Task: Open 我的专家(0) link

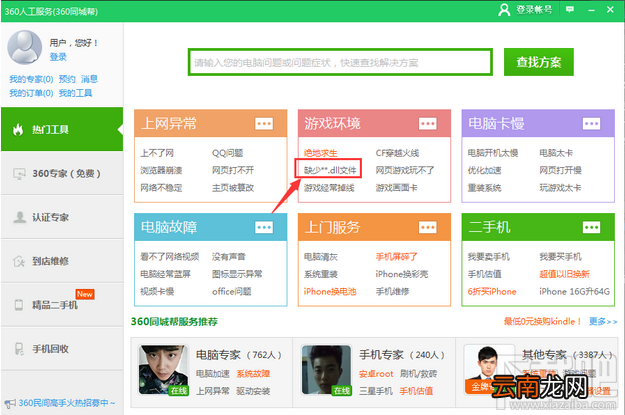Action: point(31,79)
